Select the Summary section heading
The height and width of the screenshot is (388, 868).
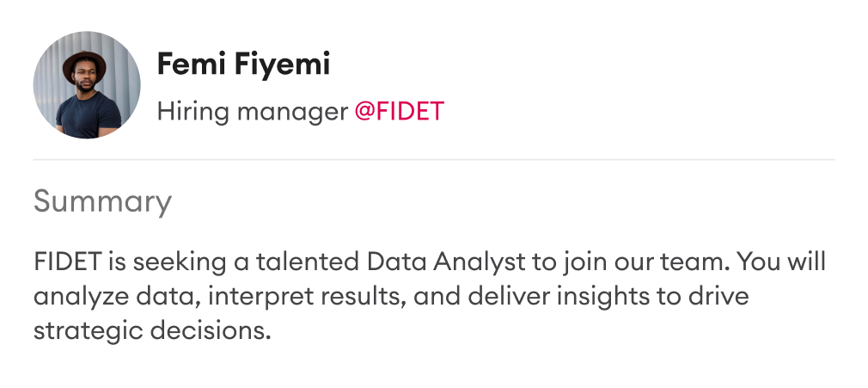click(102, 202)
